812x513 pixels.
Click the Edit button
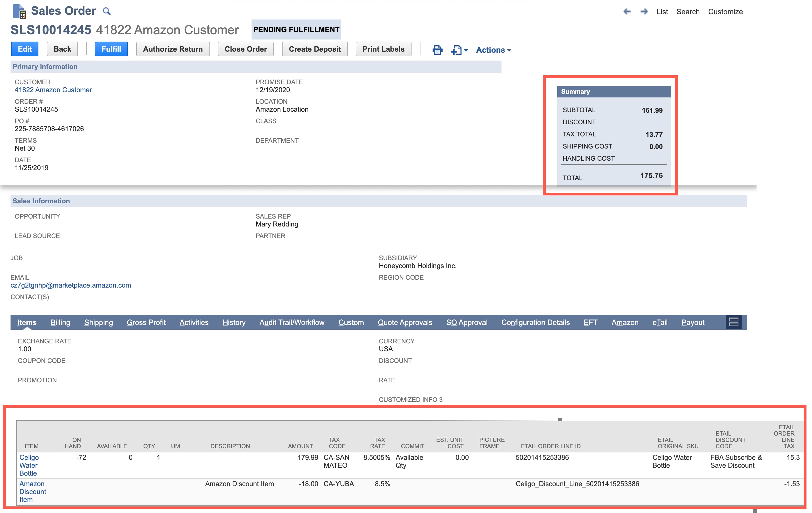(25, 49)
